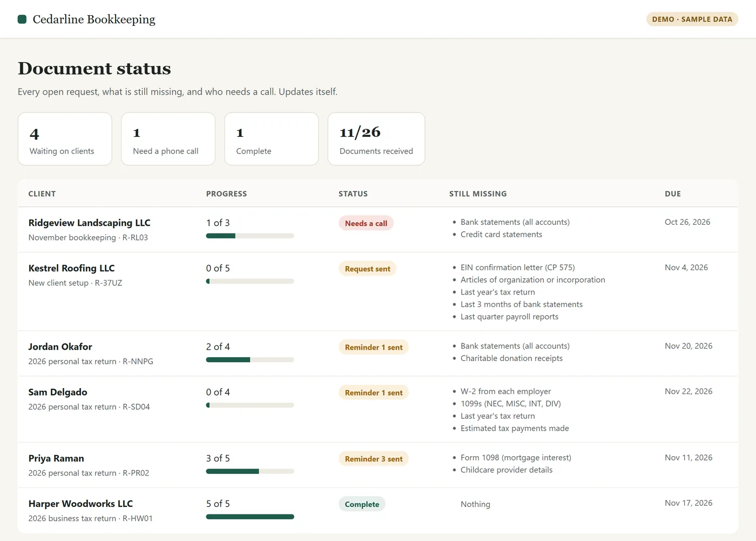Click the Needs a call status badge
Viewport: 756px width, 541px height.
(x=366, y=223)
